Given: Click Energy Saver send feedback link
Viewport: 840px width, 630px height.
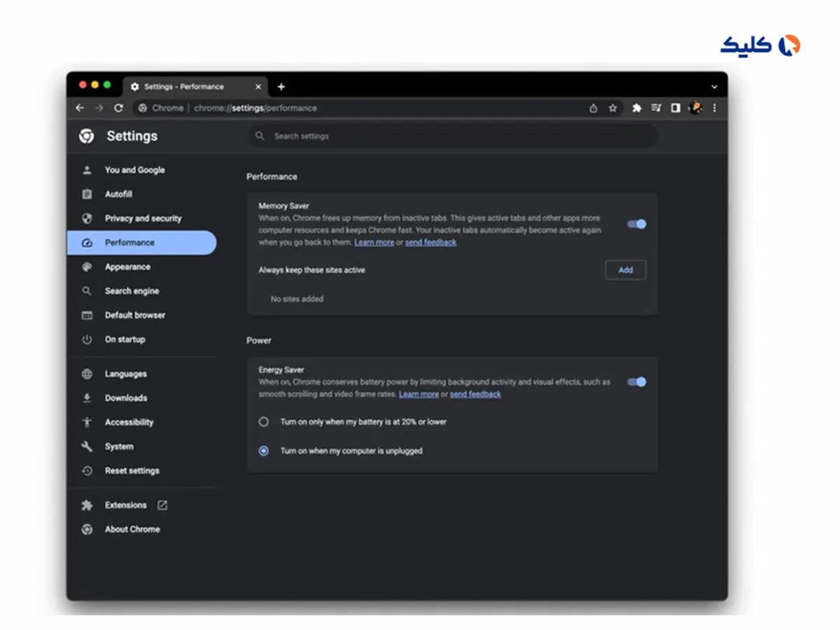Looking at the screenshot, I should [475, 394].
